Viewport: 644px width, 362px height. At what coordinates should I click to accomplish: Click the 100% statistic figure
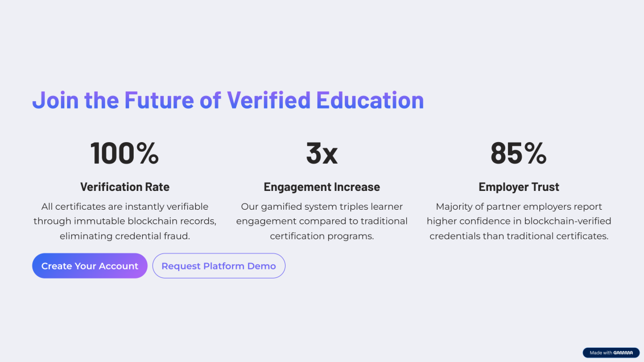(x=125, y=153)
